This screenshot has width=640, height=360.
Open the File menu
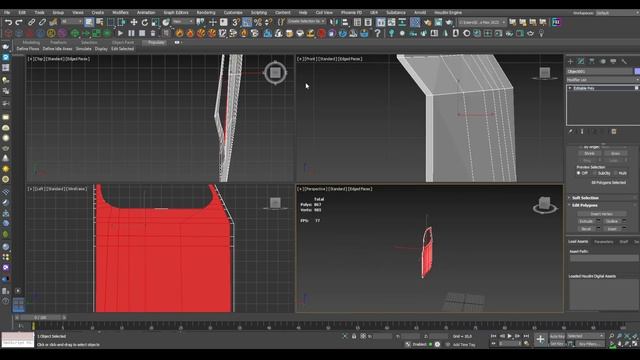pyautogui.click(x=7, y=13)
